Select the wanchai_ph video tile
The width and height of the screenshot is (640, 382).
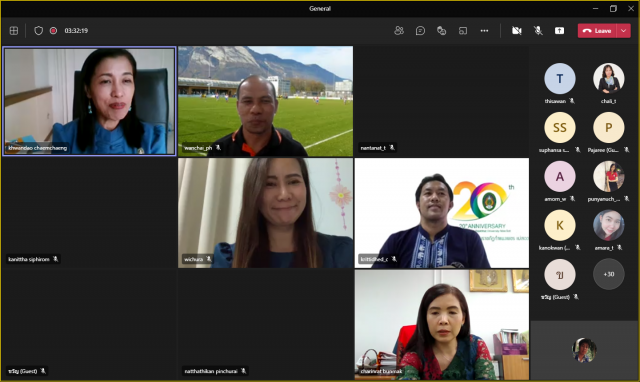(265, 101)
